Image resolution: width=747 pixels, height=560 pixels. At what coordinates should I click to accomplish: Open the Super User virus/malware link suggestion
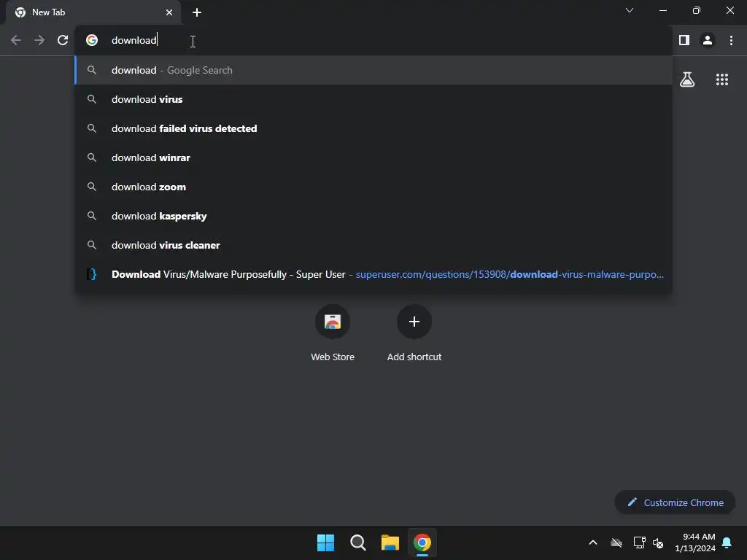[374, 274]
